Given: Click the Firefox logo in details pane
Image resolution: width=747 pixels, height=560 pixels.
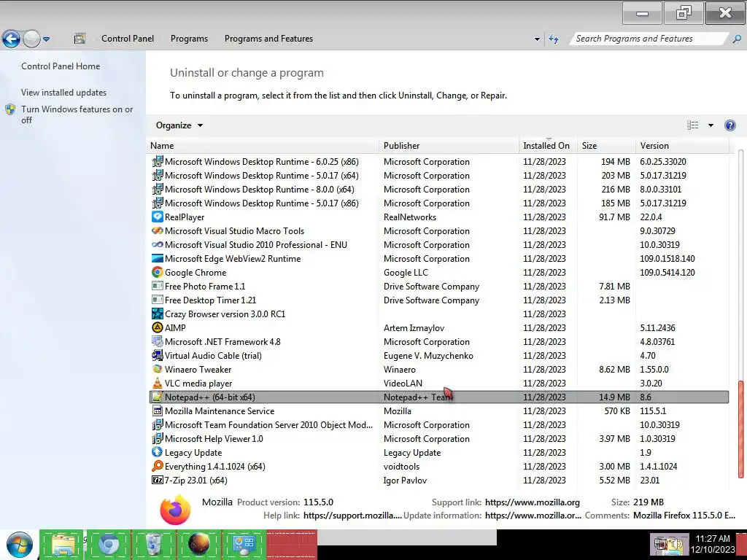Looking at the screenshot, I should pos(175,509).
